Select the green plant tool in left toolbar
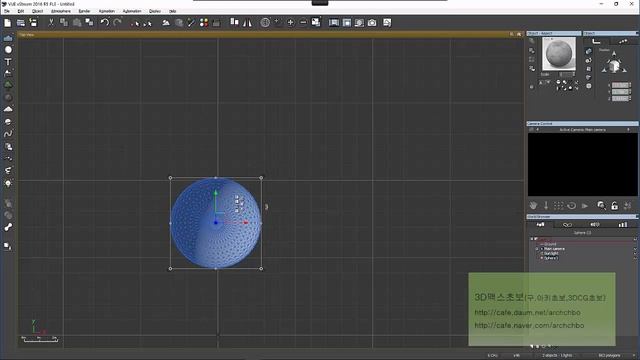The height and width of the screenshot is (360, 640). 8,85
